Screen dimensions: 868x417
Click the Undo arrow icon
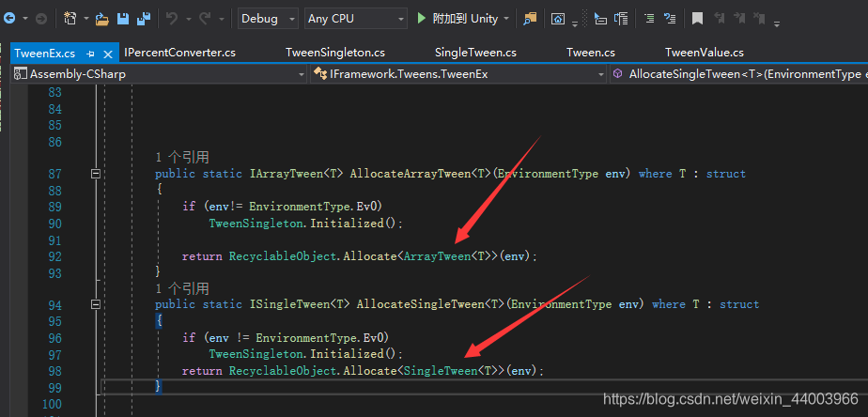(x=172, y=18)
